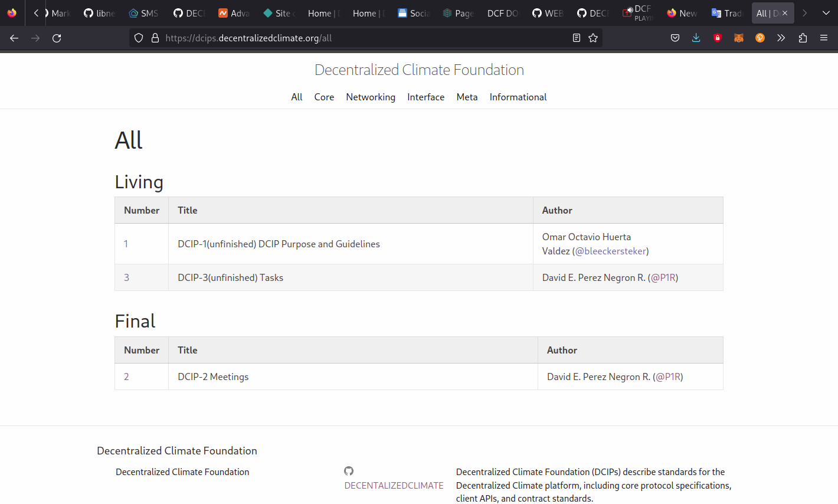838x504 pixels.
Task: Open the Extensions puzzle-piece menu
Action: coord(803,38)
